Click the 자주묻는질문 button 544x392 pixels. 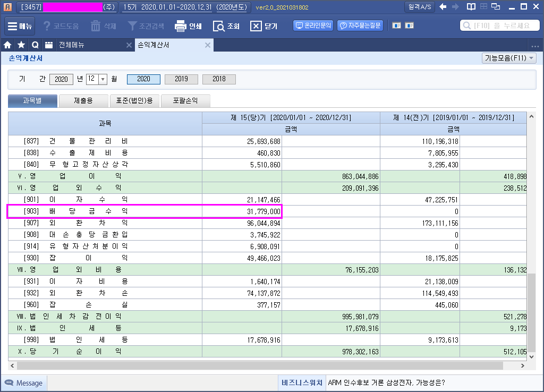click(x=360, y=25)
